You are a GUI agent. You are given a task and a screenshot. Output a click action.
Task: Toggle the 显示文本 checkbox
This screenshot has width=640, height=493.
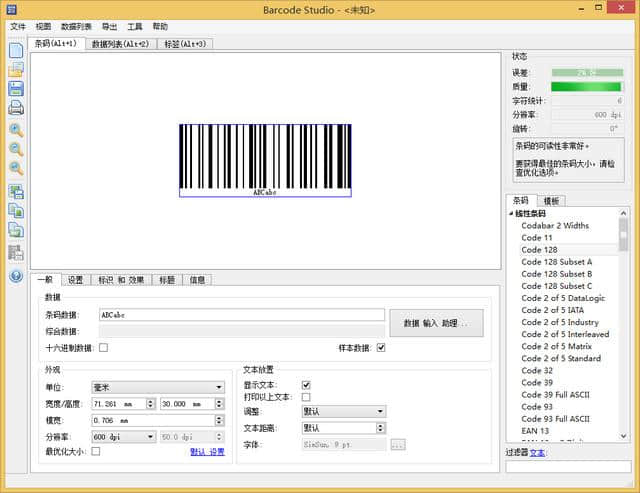(x=306, y=385)
